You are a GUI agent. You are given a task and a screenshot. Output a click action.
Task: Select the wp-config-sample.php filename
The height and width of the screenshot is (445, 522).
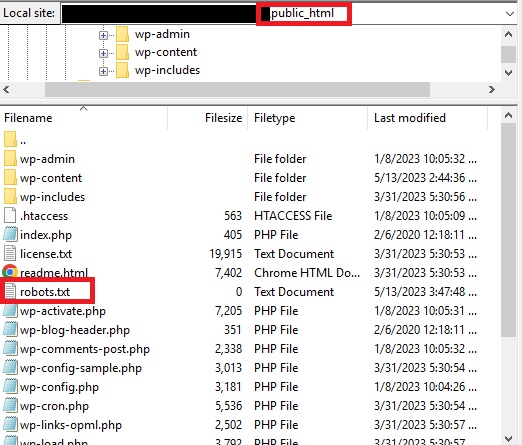tap(81, 368)
